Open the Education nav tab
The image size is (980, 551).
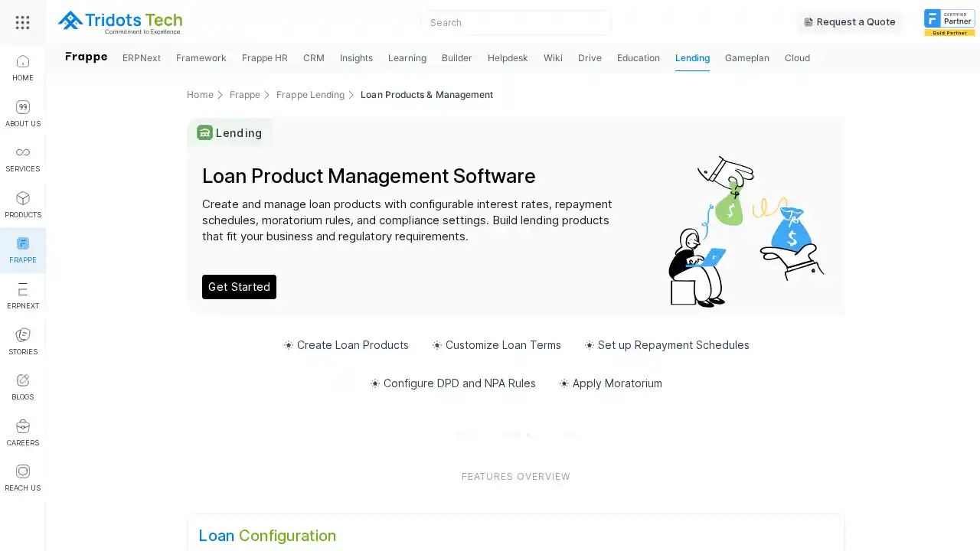[639, 57]
